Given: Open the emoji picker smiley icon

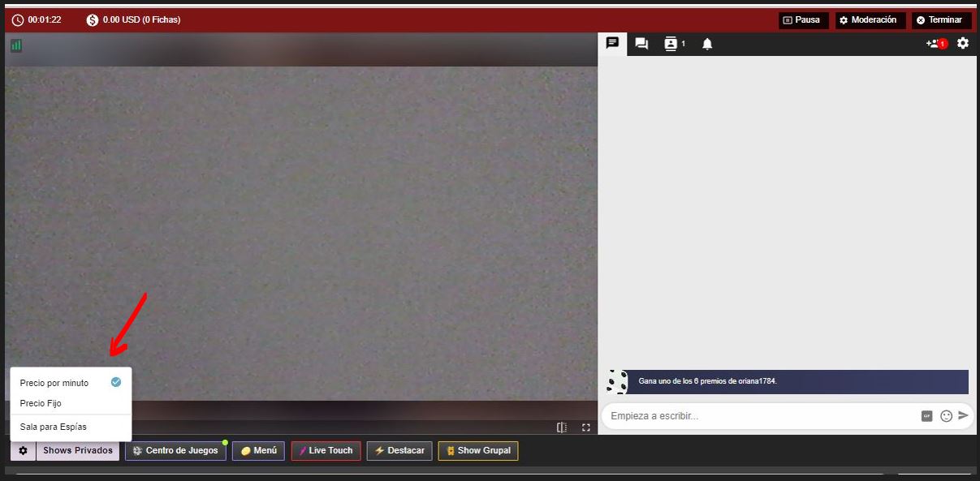Looking at the screenshot, I should point(946,416).
